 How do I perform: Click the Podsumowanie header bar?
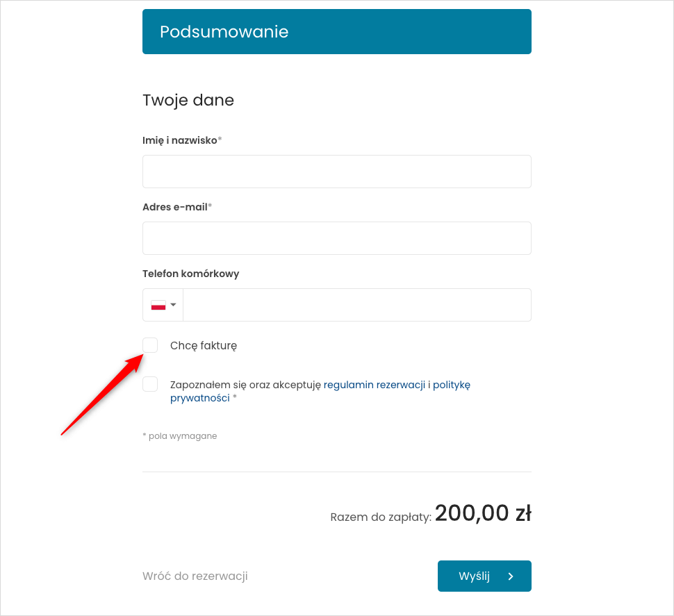(x=337, y=32)
